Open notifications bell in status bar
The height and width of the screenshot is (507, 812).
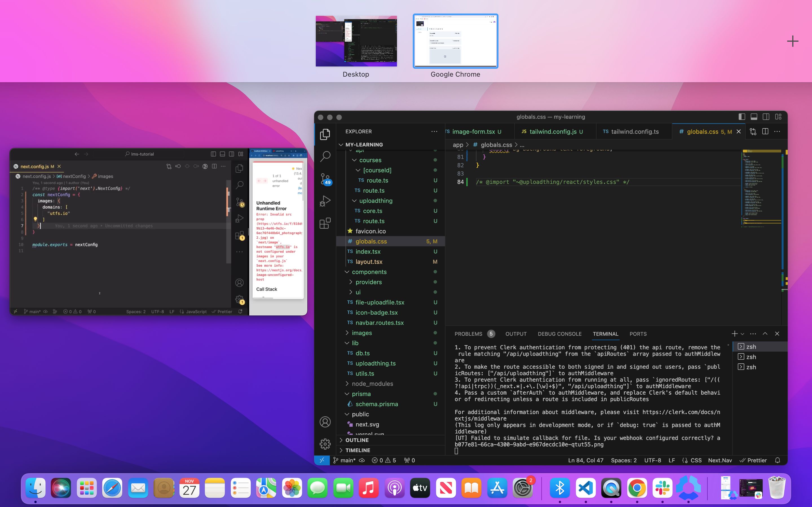777,461
